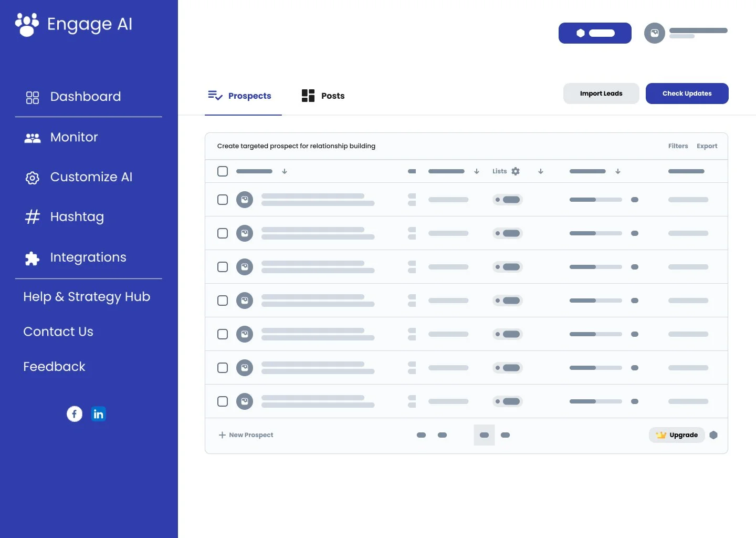756x538 pixels.
Task: Open the Facebook social icon
Action: point(75,414)
